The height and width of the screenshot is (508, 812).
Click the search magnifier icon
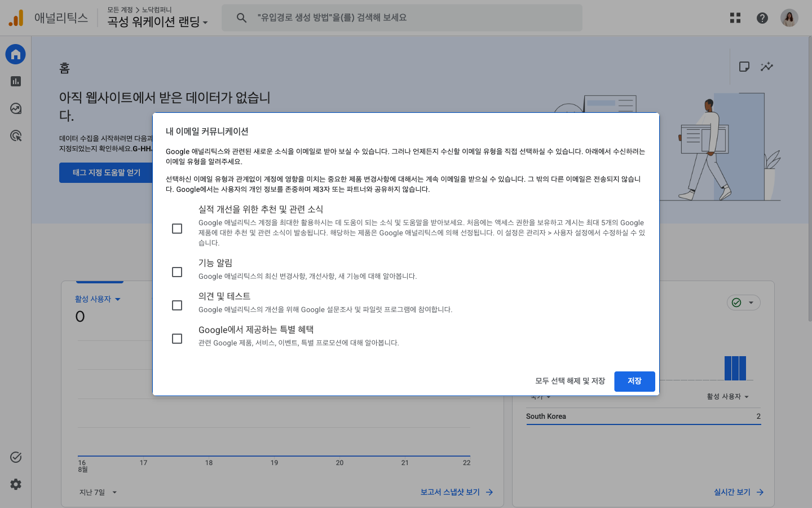point(241,18)
